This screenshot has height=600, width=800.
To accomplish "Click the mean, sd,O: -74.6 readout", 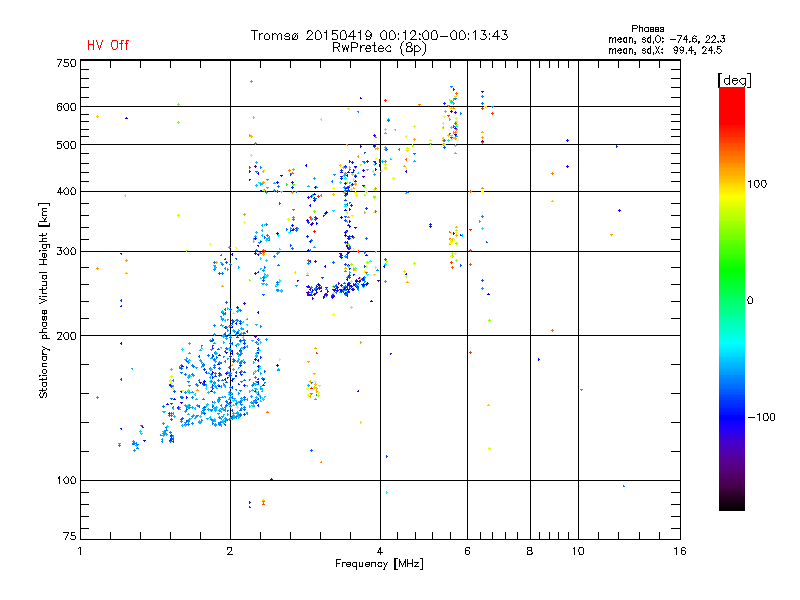I will coord(666,39).
